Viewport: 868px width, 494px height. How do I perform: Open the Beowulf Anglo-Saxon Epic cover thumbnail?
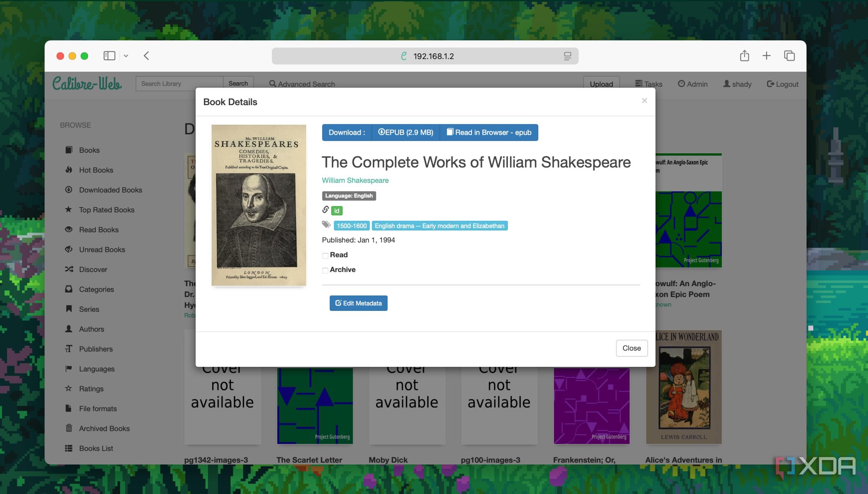(x=689, y=211)
